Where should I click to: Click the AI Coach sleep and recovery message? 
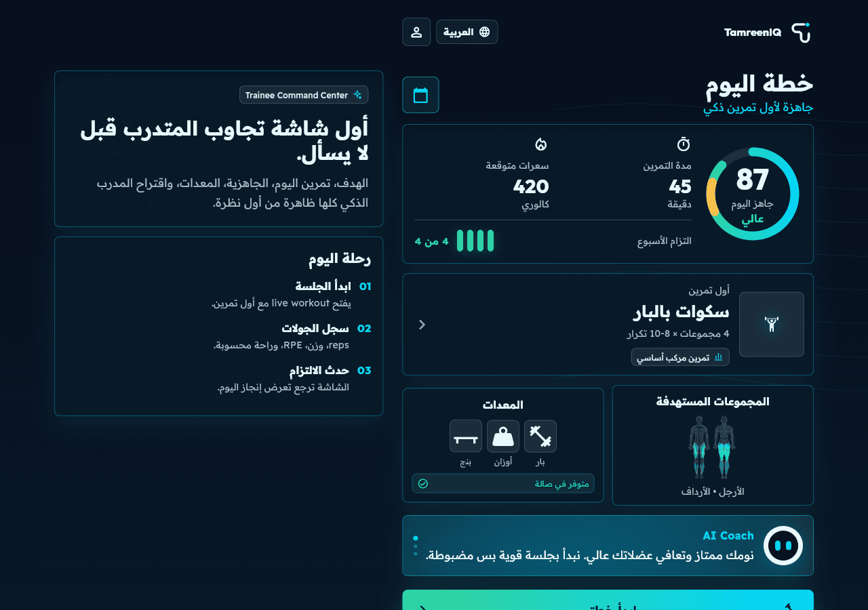pos(590,556)
